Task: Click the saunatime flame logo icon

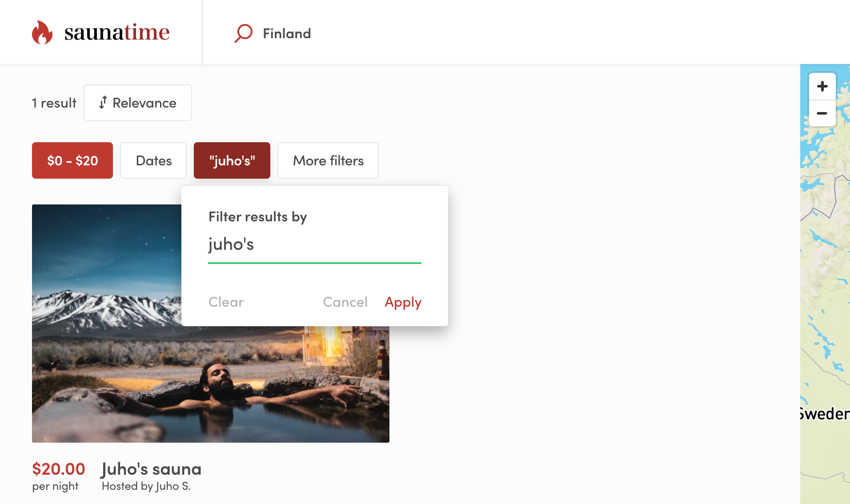Action: point(43,32)
